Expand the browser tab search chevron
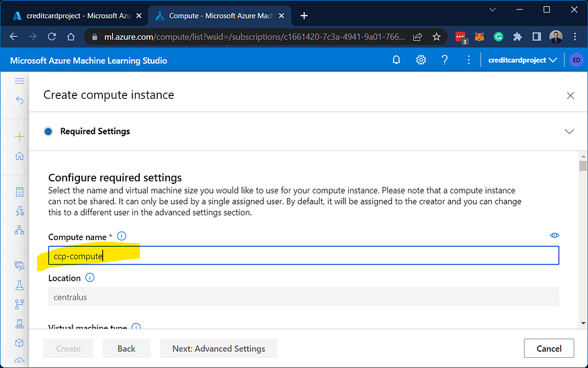The height and width of the screenshot is (368, 588). [493, 10]
